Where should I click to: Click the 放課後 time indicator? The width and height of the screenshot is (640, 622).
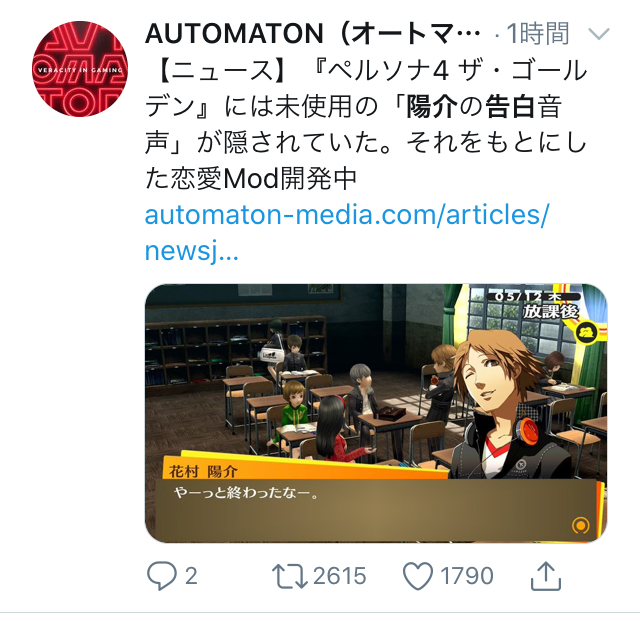[551, 312]
